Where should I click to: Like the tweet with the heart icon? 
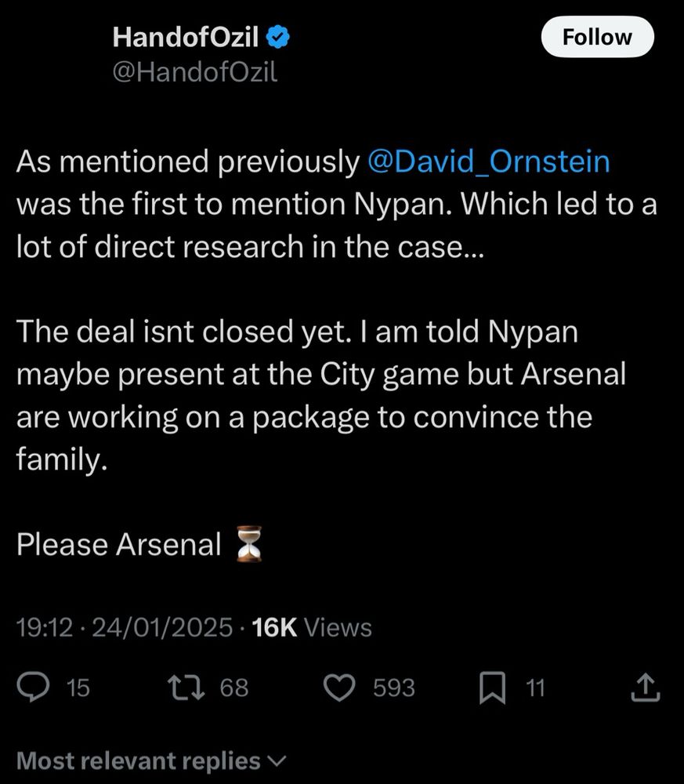340,688
